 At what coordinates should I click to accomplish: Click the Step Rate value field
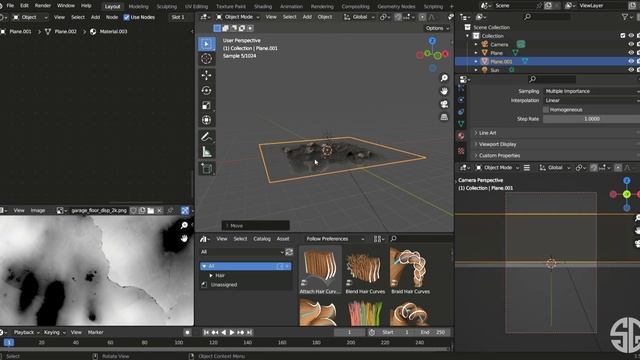click(x=591, y=119)
